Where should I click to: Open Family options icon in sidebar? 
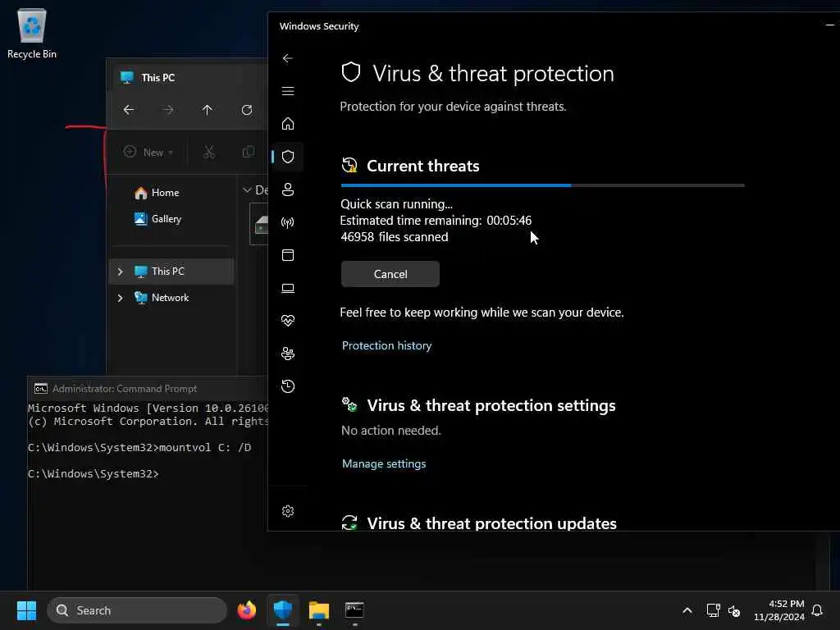288,354
